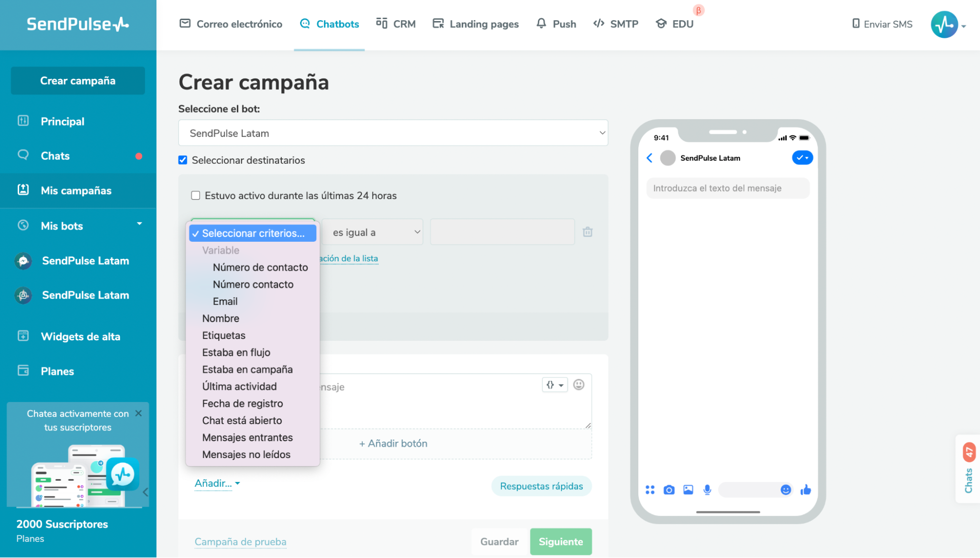This screenshot has height=558, width=980.
Task: Open the side Chats widget with 47 badge
Action: point(968,468)
